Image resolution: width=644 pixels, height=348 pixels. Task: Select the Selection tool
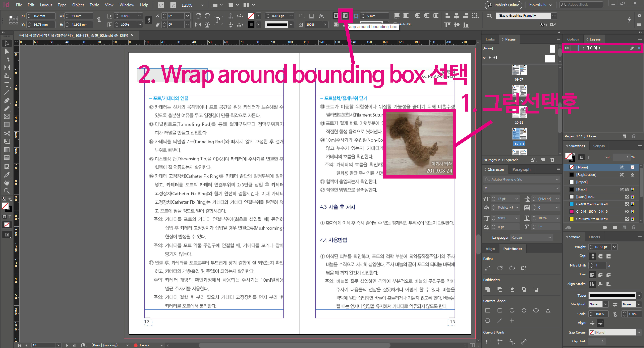pos(7,43)
